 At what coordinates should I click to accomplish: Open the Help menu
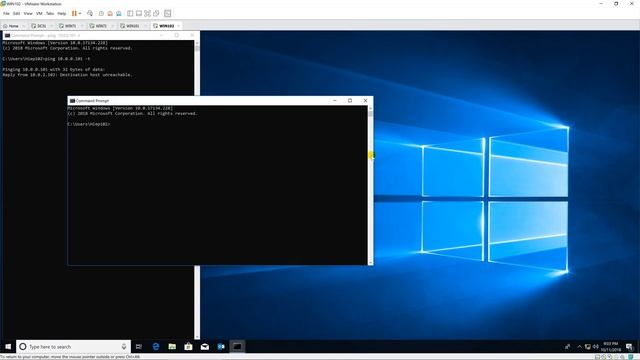tap(62, 13)
